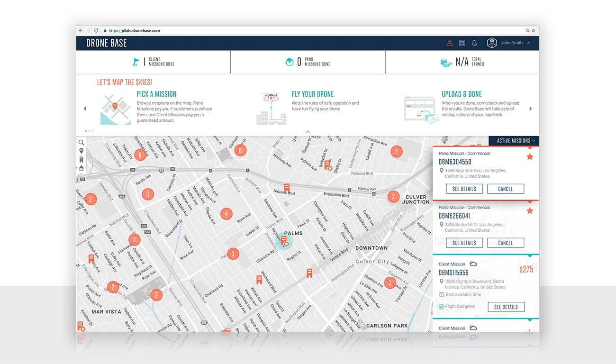
Task: Click the upload window illustration
Action: (x=422, y=110)
